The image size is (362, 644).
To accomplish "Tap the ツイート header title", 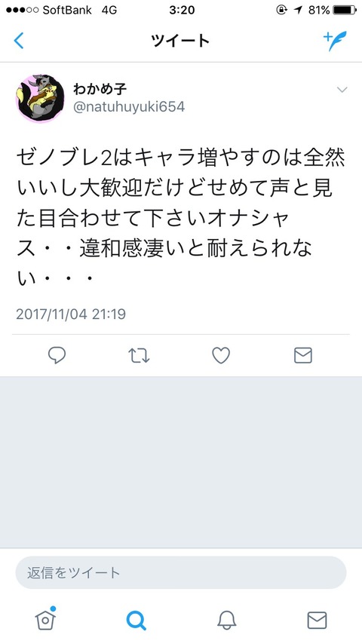I will click(x=181, y=41).
